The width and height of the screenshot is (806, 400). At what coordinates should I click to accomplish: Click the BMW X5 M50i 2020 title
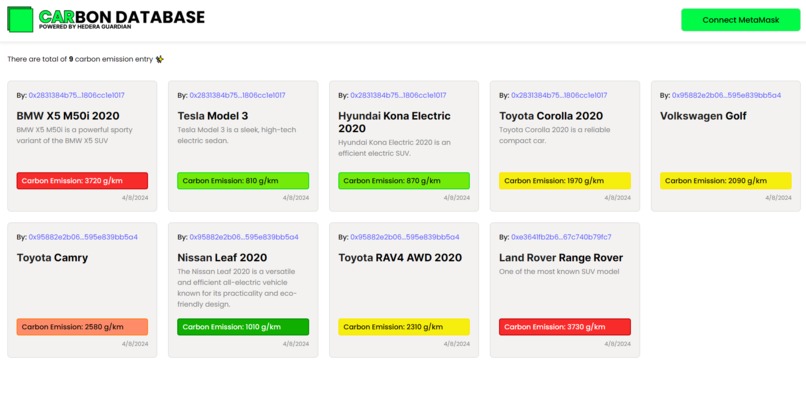pyautogui.click(x=68, y=116)
